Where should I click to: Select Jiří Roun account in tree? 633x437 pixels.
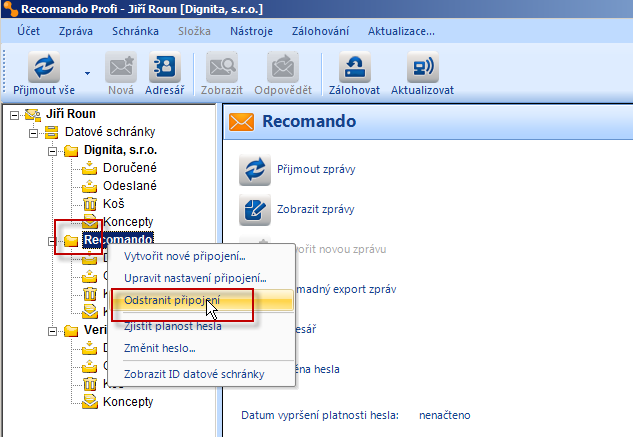pos(71,114)
